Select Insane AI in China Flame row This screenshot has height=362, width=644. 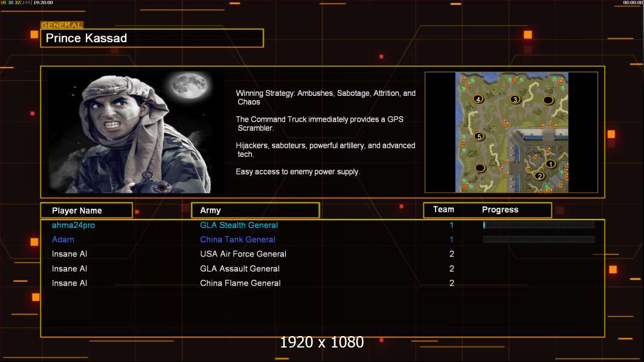(69, 284)
